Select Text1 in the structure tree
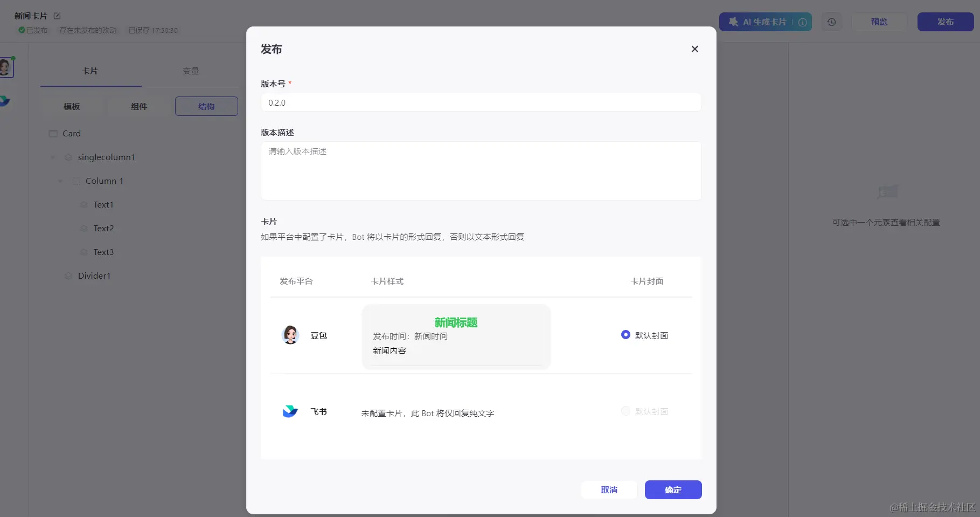980x517 pixels. click(103, 205)
